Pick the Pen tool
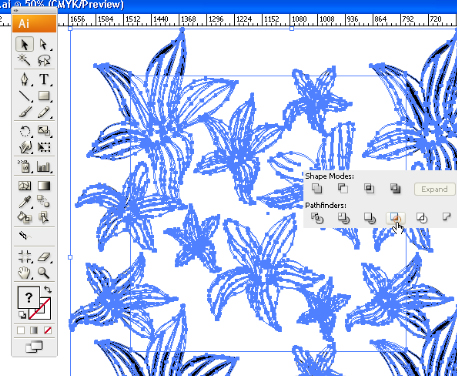The image size is (457, 376). [x=24, y=79]
